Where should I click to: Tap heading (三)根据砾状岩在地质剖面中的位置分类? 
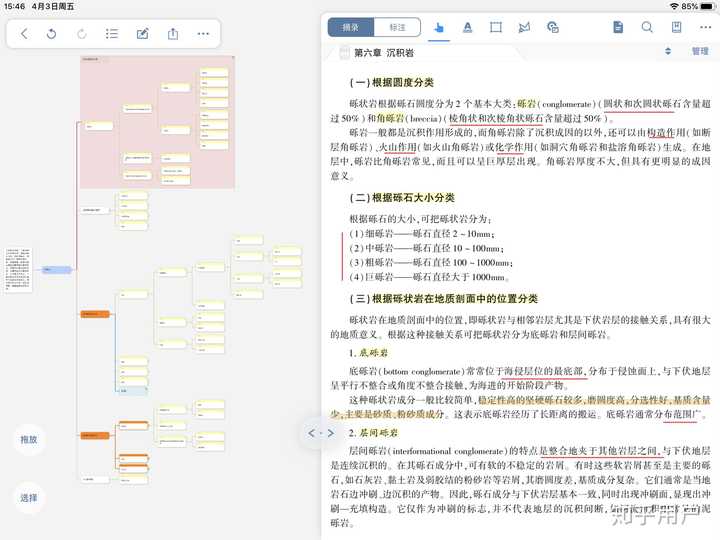pos(444,299)
